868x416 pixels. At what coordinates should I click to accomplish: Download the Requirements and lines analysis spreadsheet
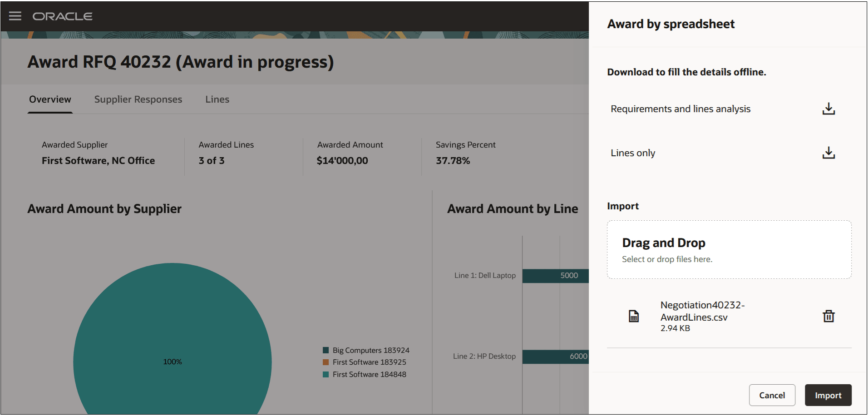tap(828, 109)
